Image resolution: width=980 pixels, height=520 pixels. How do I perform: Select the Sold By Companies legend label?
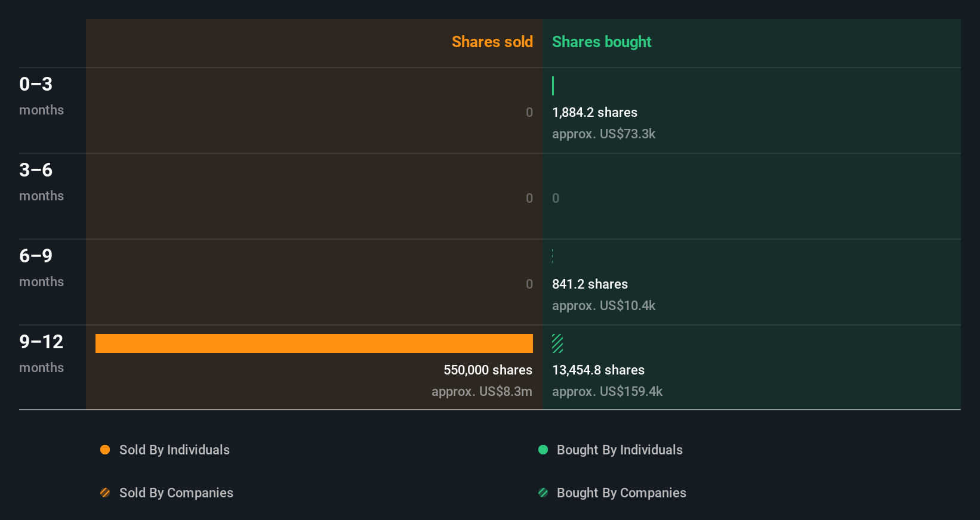[x=176, y=493]
